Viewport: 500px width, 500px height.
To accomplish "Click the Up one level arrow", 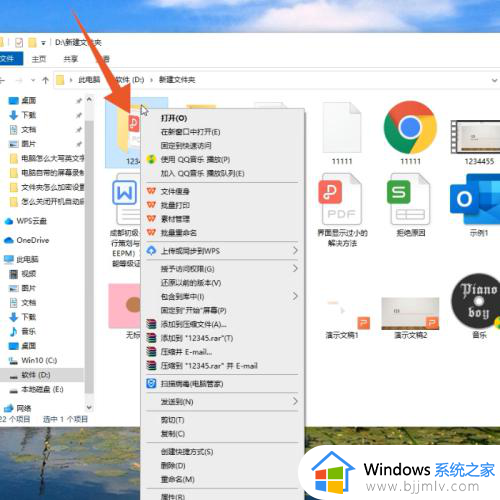I will [x=46, y=80].
